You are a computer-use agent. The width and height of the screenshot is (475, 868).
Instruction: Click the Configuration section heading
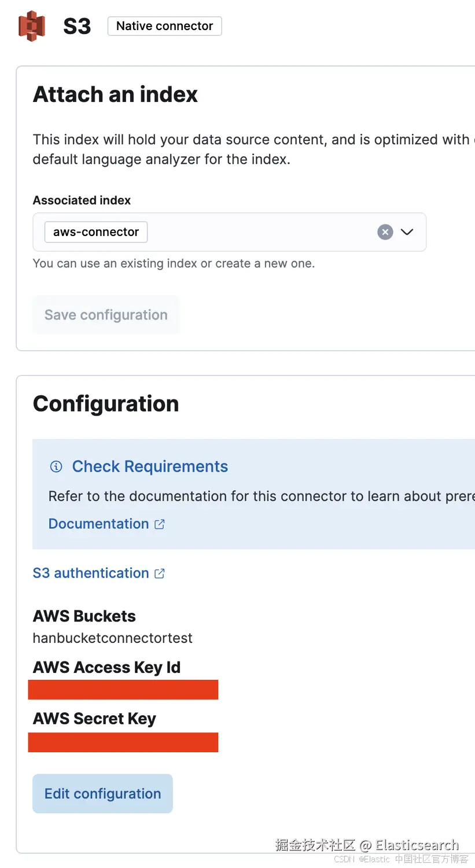coord(106,404)
